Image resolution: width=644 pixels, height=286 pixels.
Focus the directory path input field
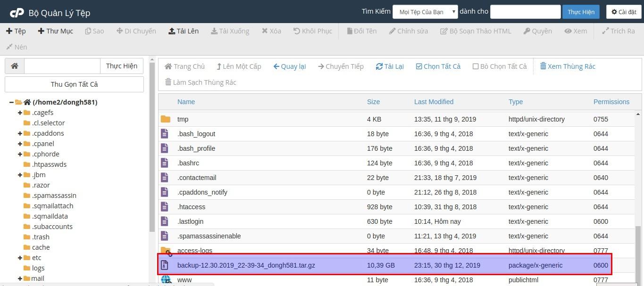pos(62,66)
